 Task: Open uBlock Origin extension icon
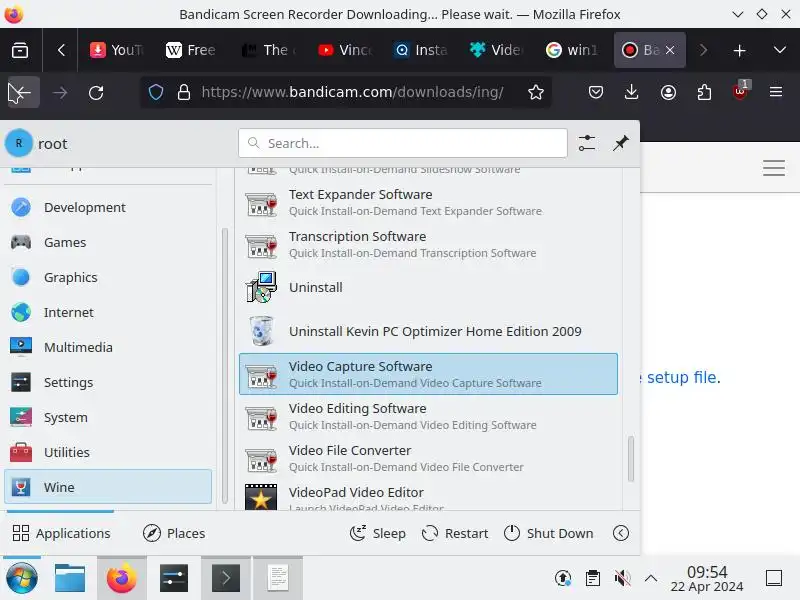[x=741, y=91]
